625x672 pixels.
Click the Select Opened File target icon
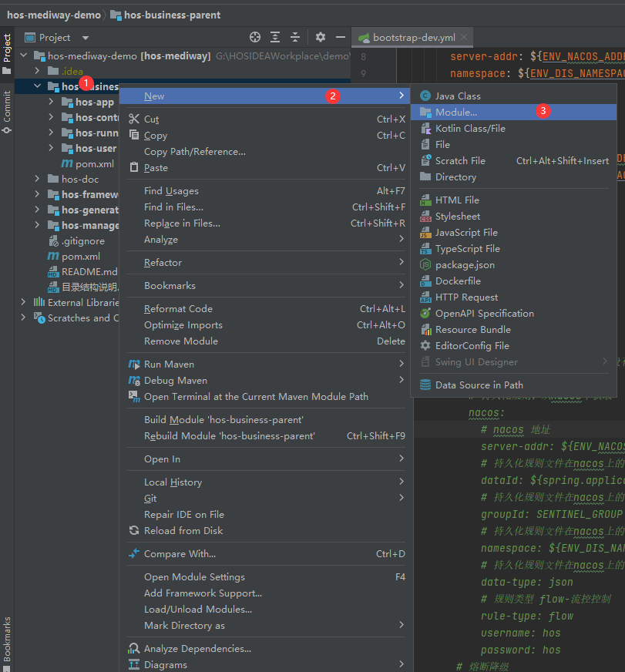tap(255, 37)
